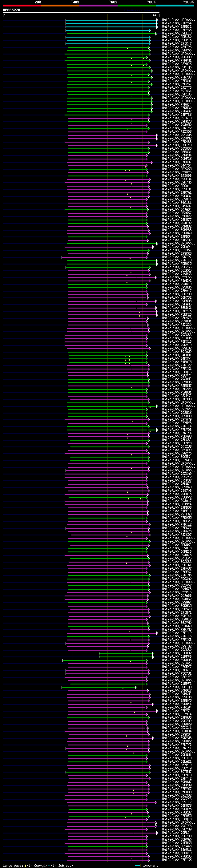Select the UniRef100_B9RBY4 label
Screen dimensions: 197x868
tap(177, 704)
